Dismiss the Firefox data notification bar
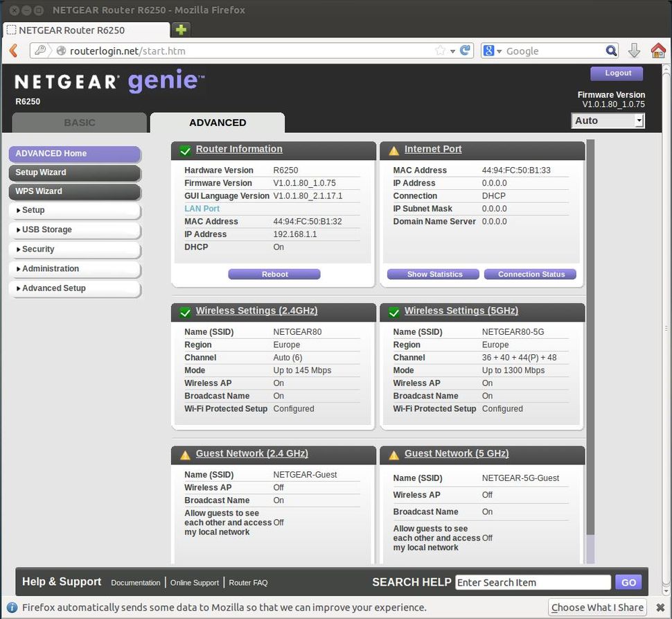This screenshot has width=672, height=619. (x=660, y=607)
